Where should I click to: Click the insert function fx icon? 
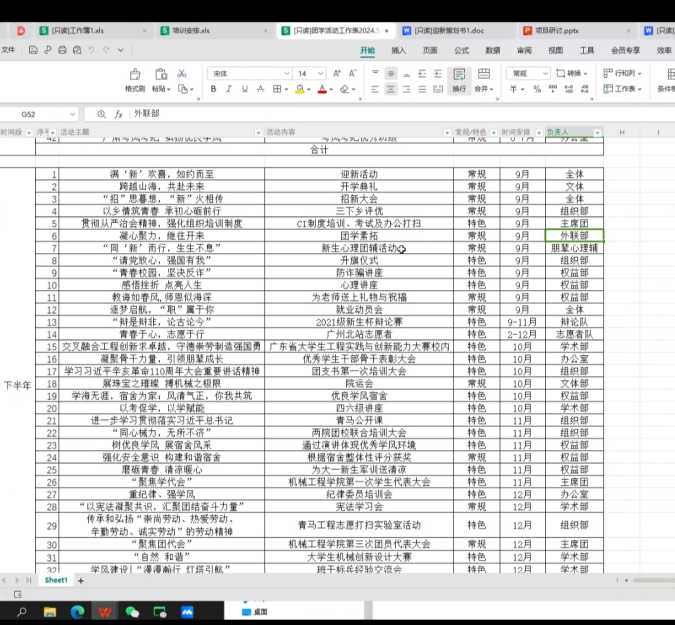click(118, 115)
